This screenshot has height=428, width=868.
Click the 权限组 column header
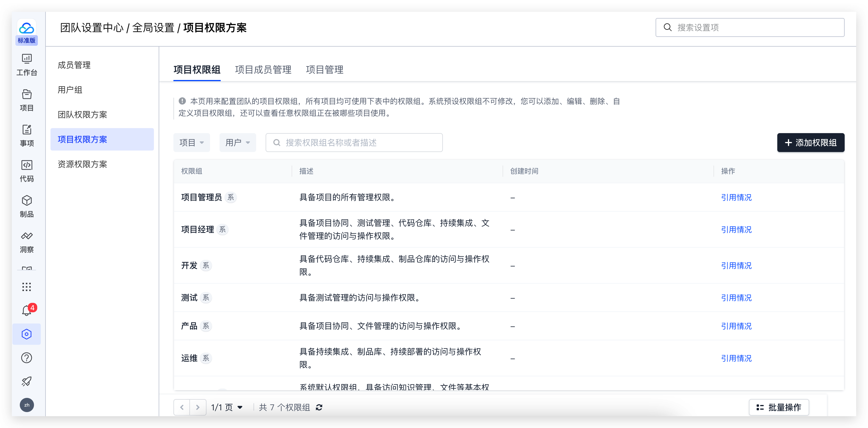(x=191, y=171)
